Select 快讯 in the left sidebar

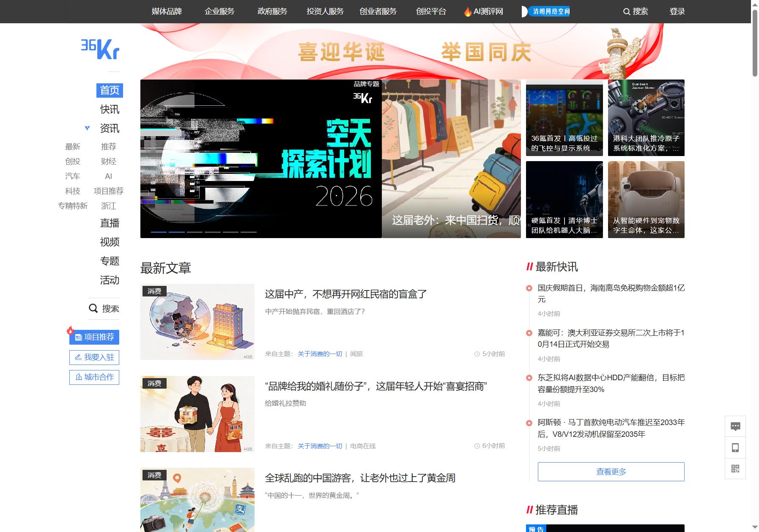click(x=110, y=109)
